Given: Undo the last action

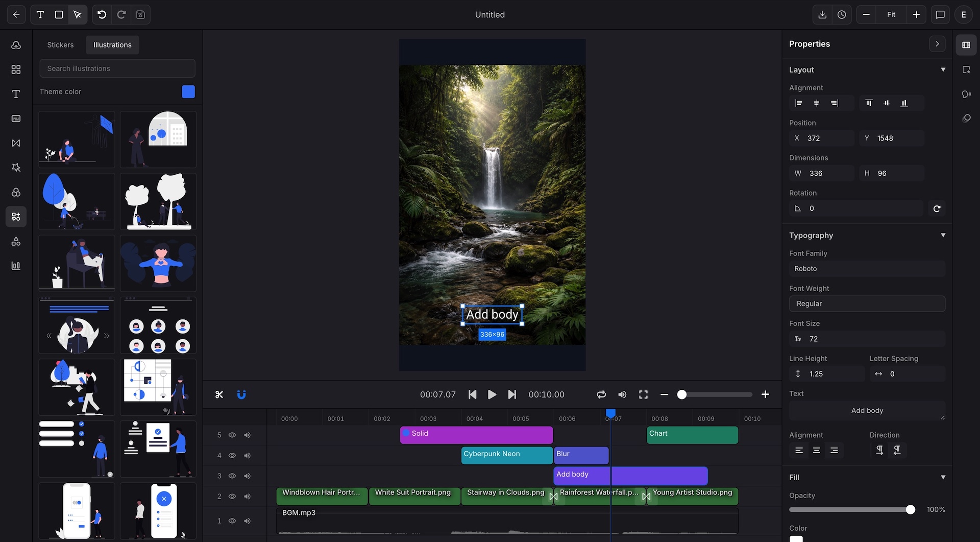Looking at the screenshot, I should click(x=101, y=15).
